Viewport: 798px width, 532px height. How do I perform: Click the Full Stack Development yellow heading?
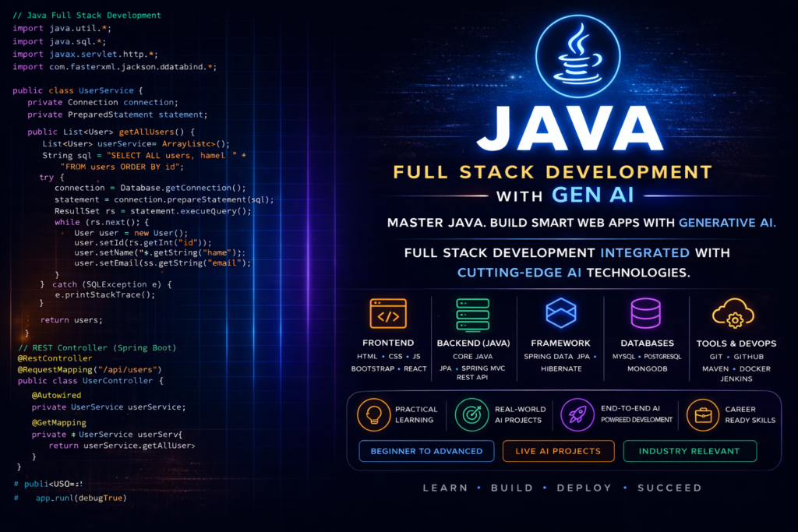(x=553, y=172)
